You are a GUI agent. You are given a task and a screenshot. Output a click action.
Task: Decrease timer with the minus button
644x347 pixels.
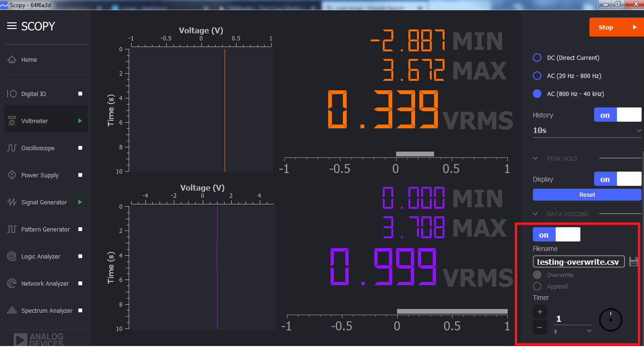(540, 328)
